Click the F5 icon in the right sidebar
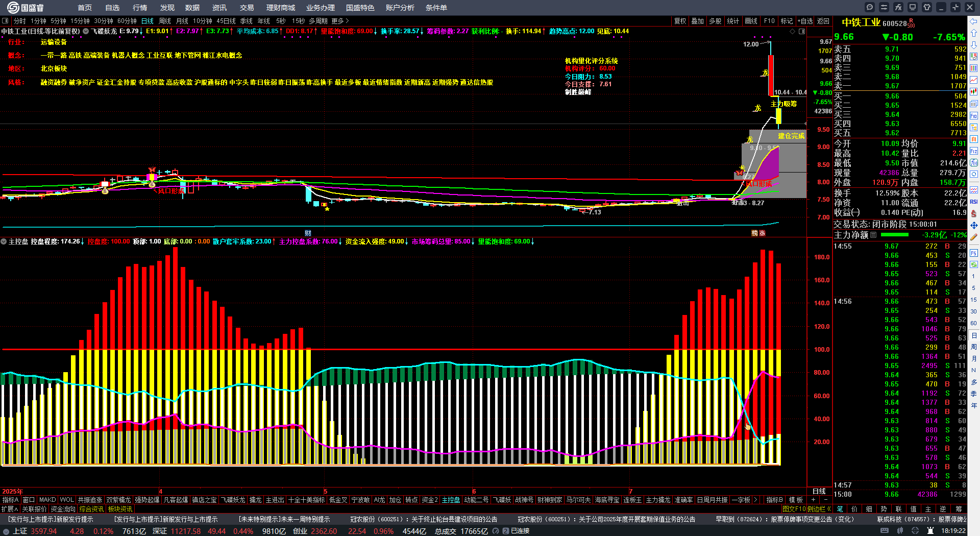Screen dimensions: 980x536 point(974,252)
